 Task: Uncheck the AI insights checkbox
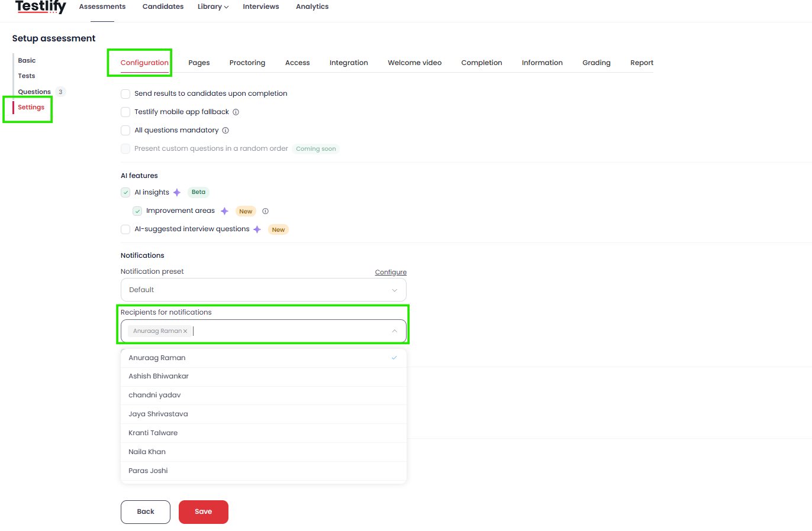[x=125, y=192]
